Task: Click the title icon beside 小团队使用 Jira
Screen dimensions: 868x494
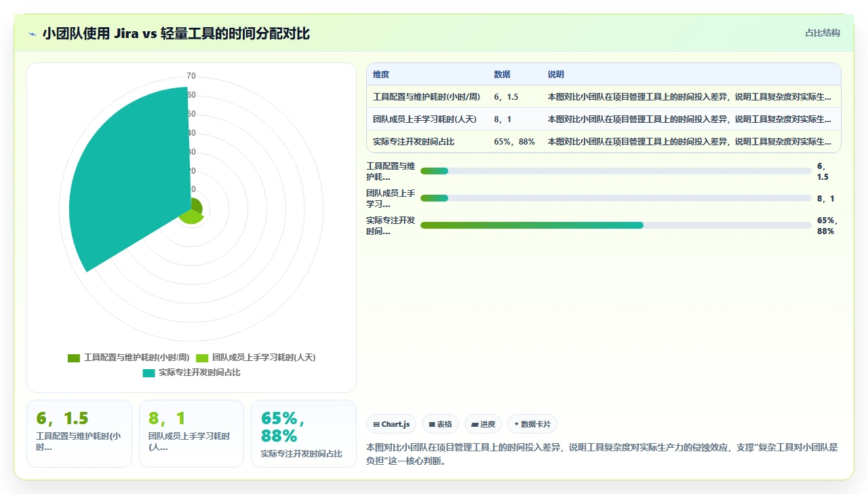Action: pyautogui.click(x=32, y=34)
